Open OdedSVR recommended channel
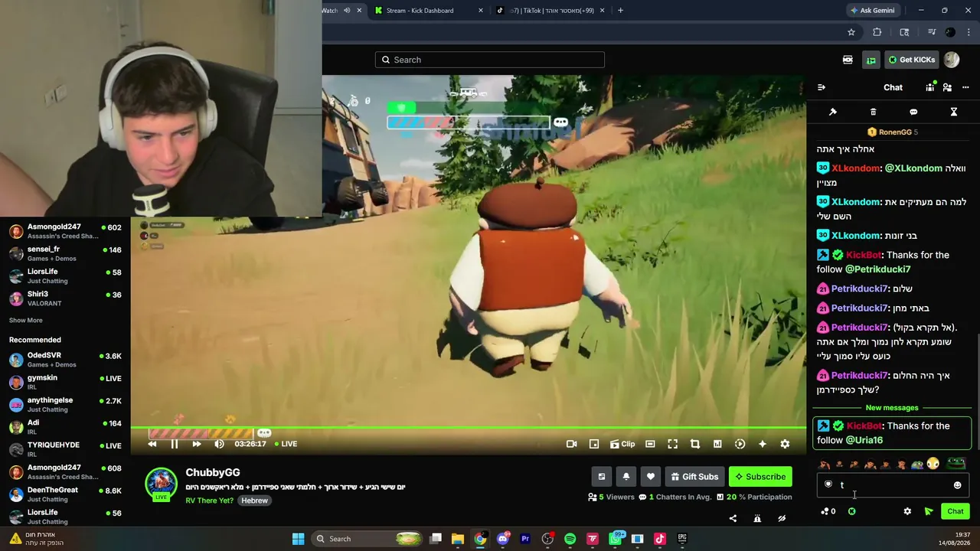The width and height of the screenshot is (980, 551). point(64,360)
